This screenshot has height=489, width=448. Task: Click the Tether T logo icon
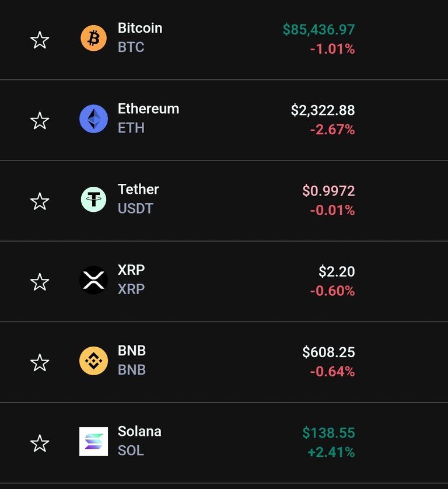[93, 200]
